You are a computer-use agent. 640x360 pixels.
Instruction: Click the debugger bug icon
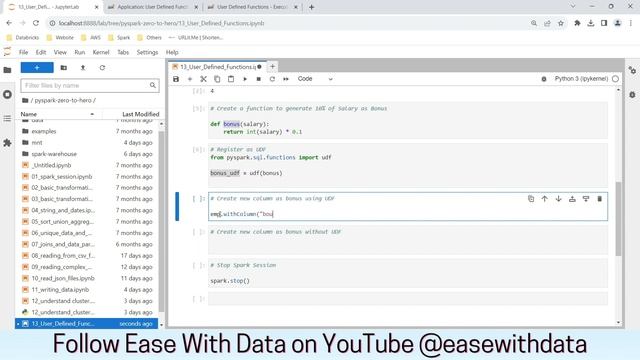click(544, 79)
